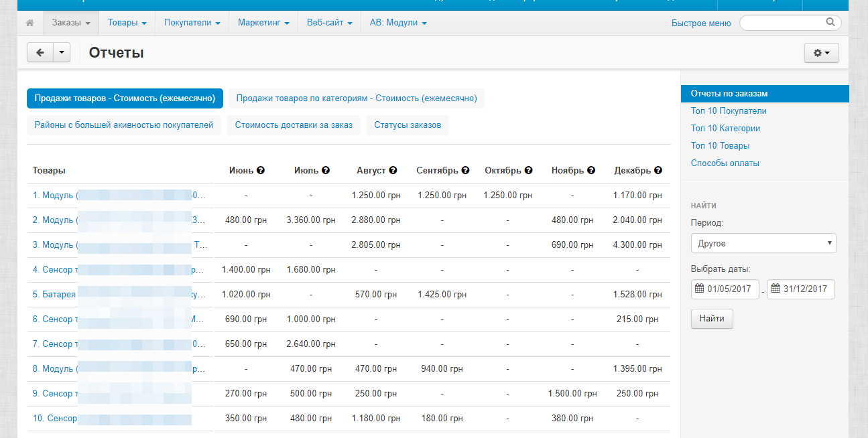Show help tooltip for Декабрь column
Screen dimensions: 868x438
[x=658, y=171]
